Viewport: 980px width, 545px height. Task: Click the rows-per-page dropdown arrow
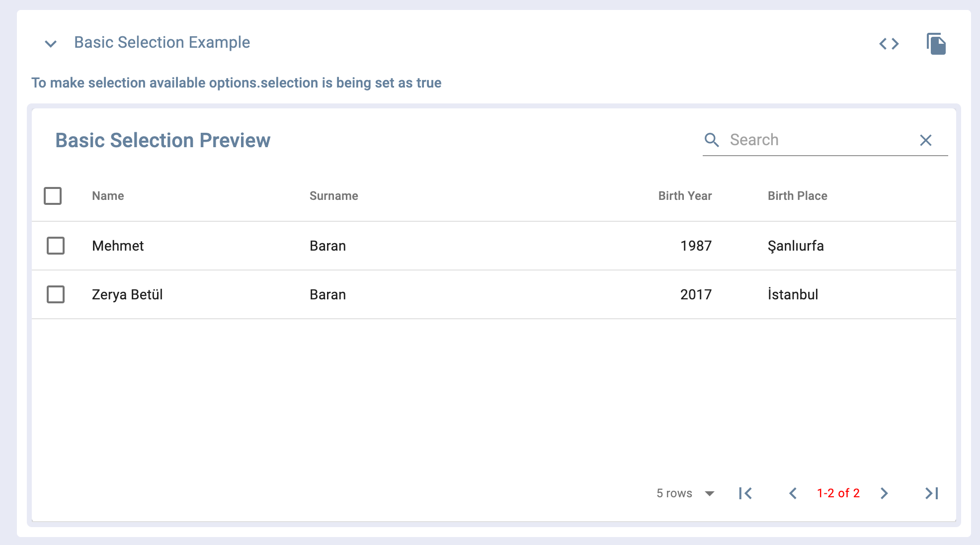pos(710,493)
